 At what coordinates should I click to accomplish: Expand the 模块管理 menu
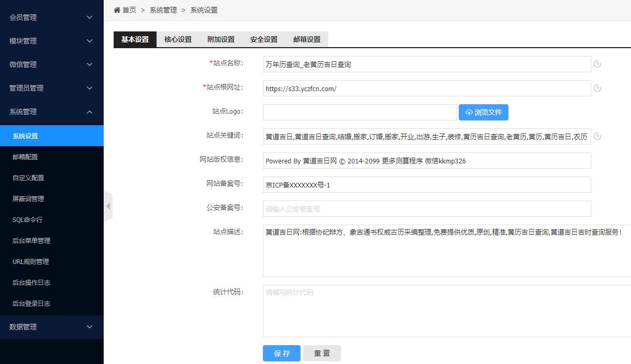click(x=51, y=41)
